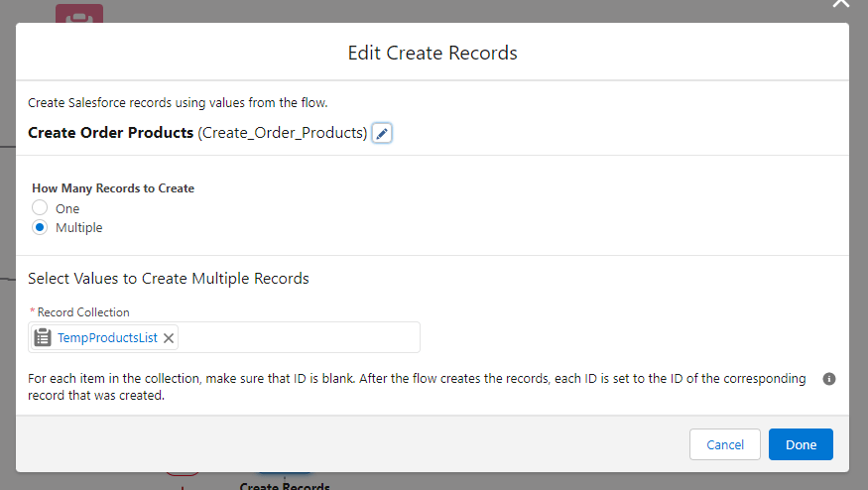Click the info icon beside the ID note
This screenshot has height=490, width=868.
pos(829,379)
